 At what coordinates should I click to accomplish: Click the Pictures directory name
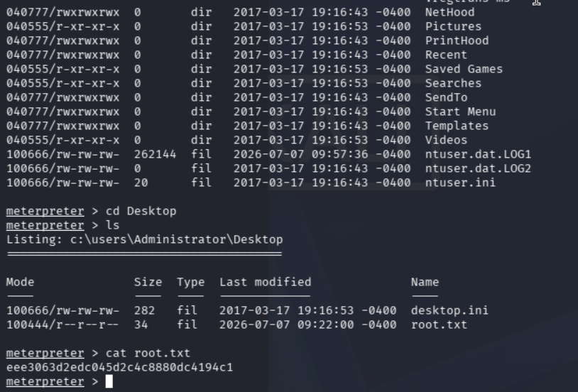453,26
